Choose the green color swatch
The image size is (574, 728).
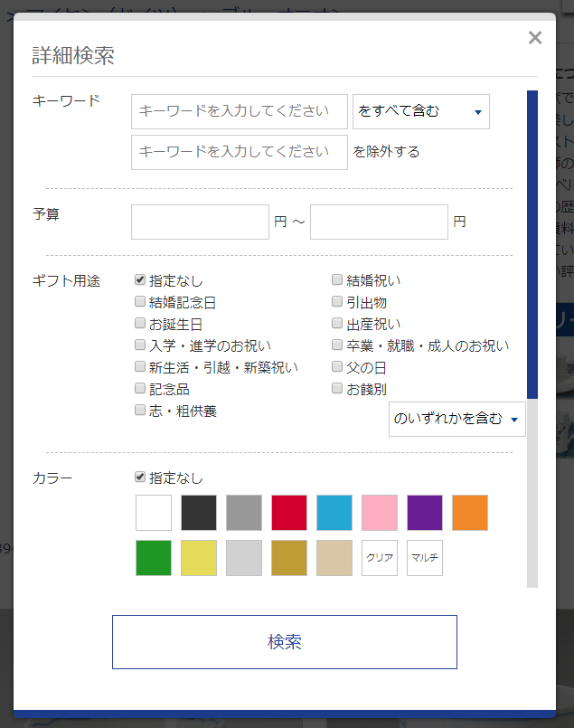[154, 558]
